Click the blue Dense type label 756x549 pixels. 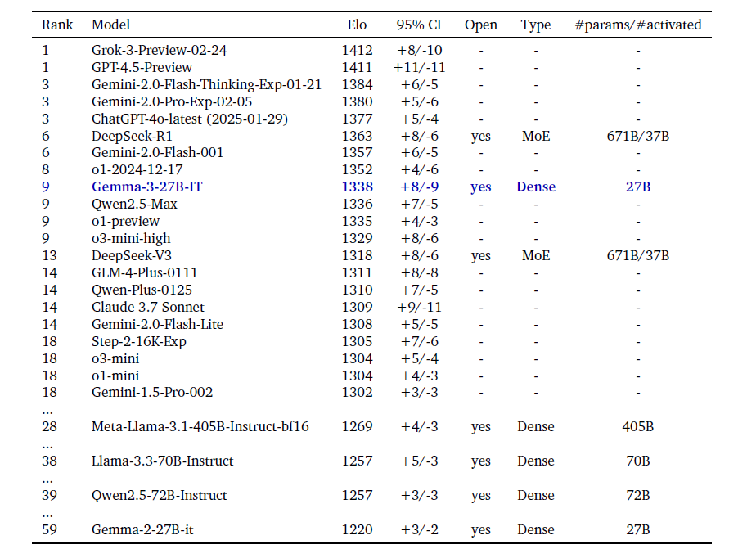coord(536,187)
